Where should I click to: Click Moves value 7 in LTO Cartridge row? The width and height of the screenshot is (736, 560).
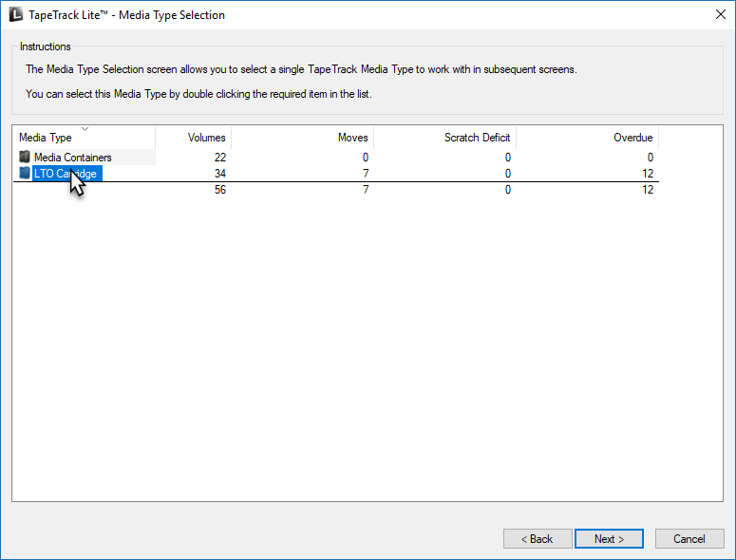[366, 174]
